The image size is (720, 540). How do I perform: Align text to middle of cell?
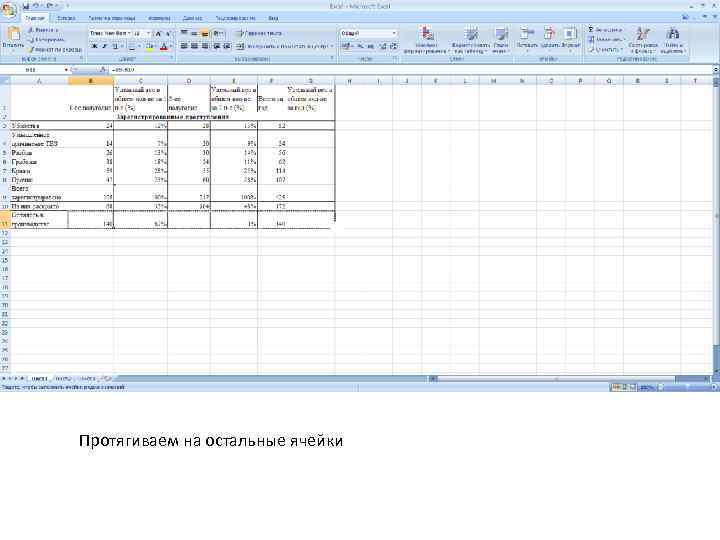194,33
